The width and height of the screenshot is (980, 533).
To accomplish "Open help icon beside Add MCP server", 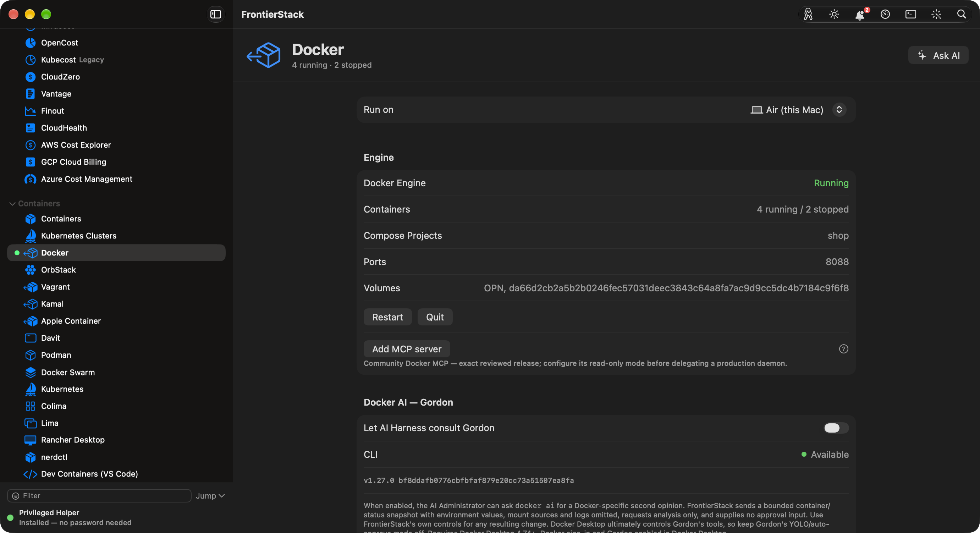I will point(843,349).
